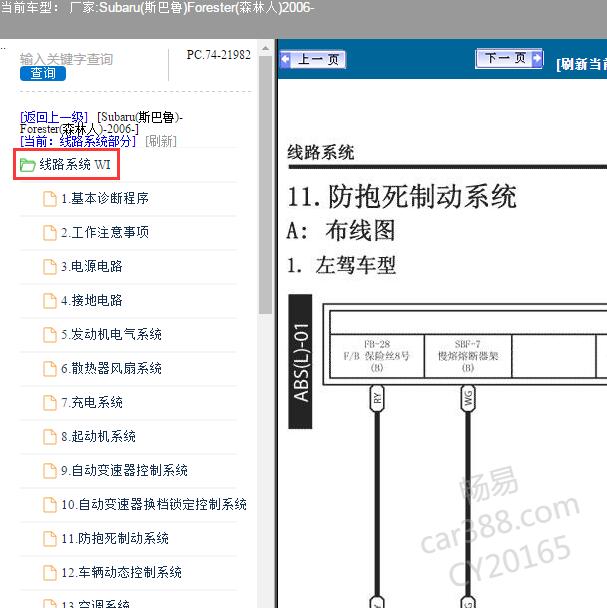Open document icon for 6.散热器风扇系统
607x608 pixels.
point(50,370)
